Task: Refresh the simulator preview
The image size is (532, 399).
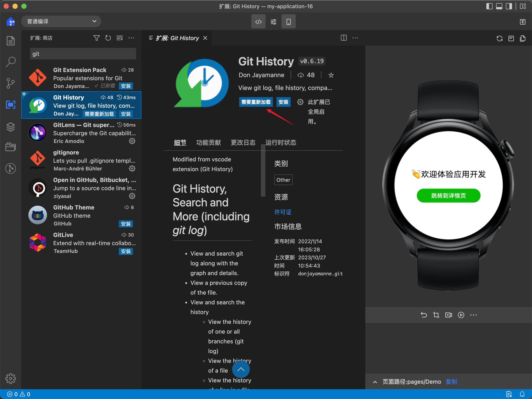Action: click(x=500, y=39)
